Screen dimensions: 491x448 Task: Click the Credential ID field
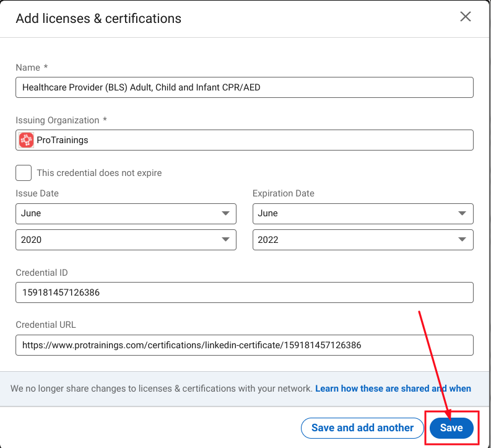click(x=245, y=292)
